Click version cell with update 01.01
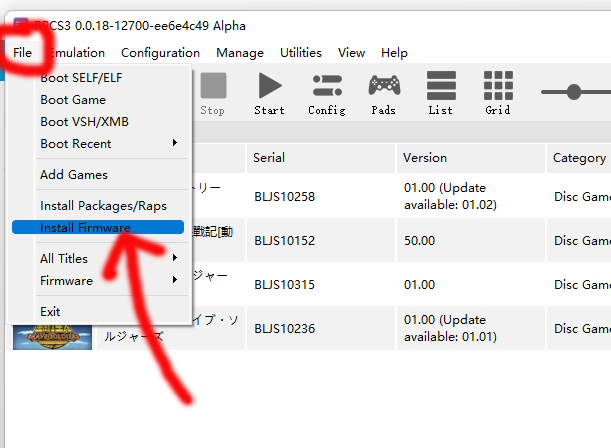 pyautogui.click(x=471, y=328)
